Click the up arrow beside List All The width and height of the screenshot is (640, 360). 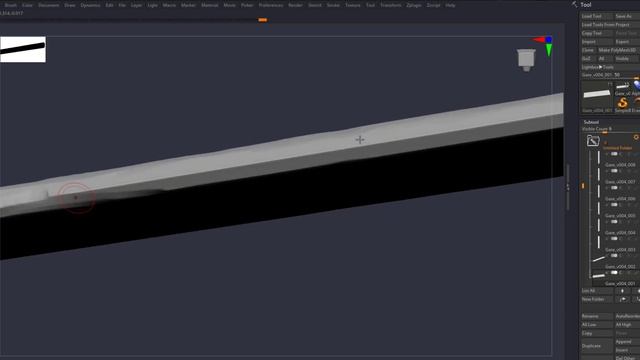coord(622,291)
